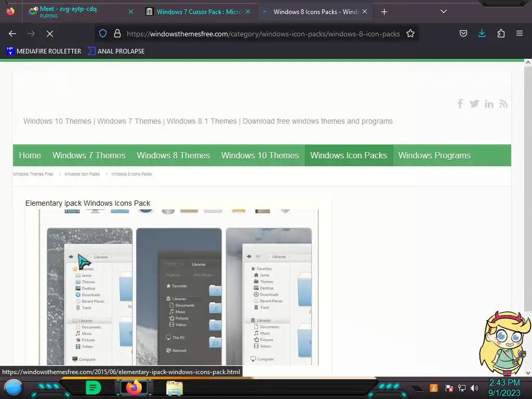Go back to the previous page
The image size is (532, 399).
[12, 34]
